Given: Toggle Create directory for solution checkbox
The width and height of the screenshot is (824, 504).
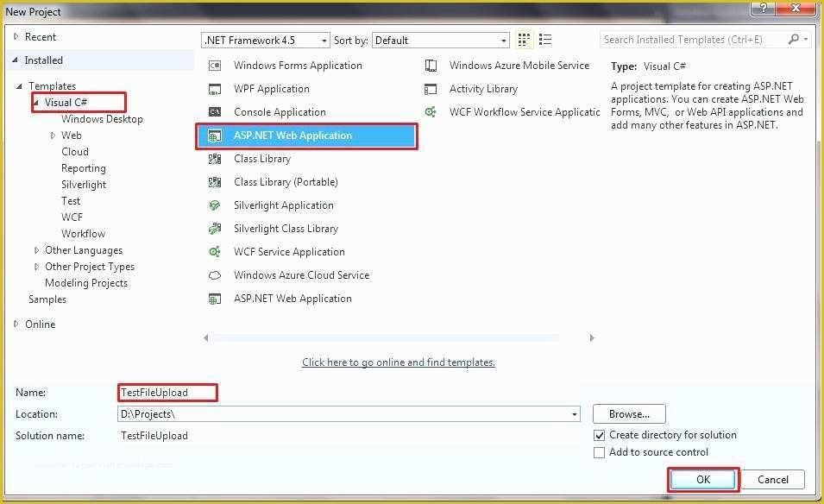Looking at the screenshot, I should click(x=599, y=436).
